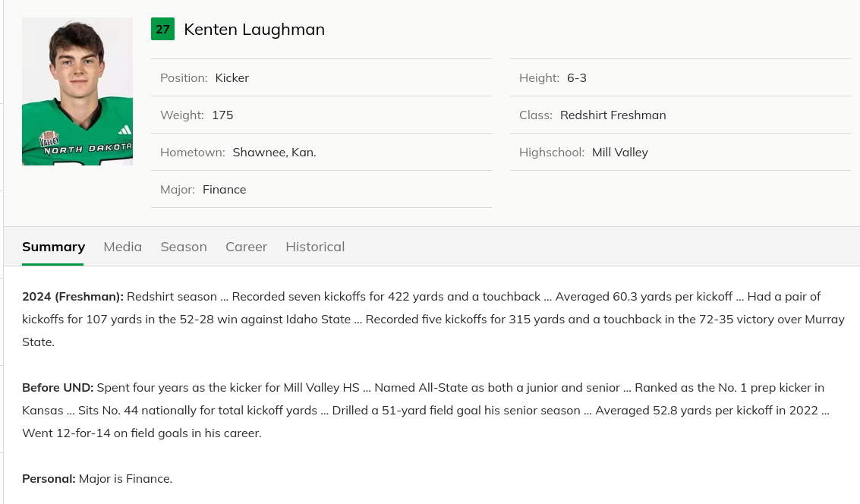The width and height of the screenshot is (860, 504).
Task: Click the green jersey number 27 badge
Action: click(162, 30)
